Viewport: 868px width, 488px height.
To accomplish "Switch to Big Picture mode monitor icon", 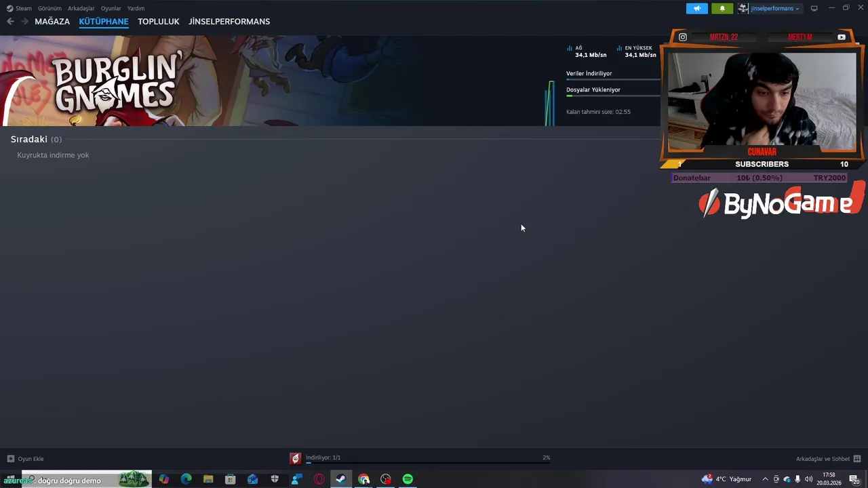I will [814, 8].
